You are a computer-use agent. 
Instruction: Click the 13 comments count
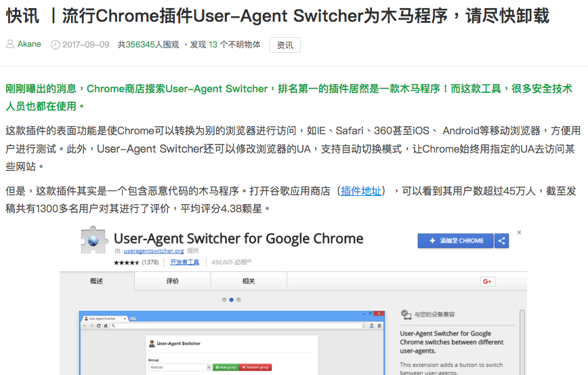213,45
